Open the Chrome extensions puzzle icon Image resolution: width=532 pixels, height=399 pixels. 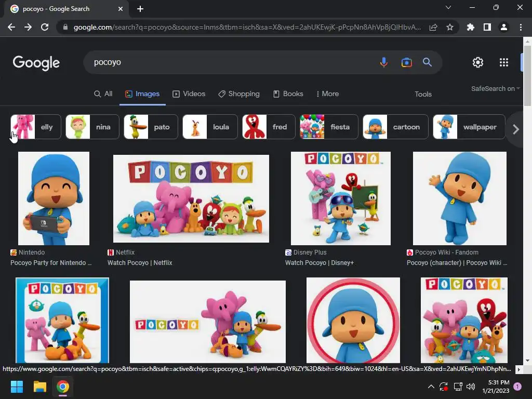pyautogui.click(x=470, y=27)
